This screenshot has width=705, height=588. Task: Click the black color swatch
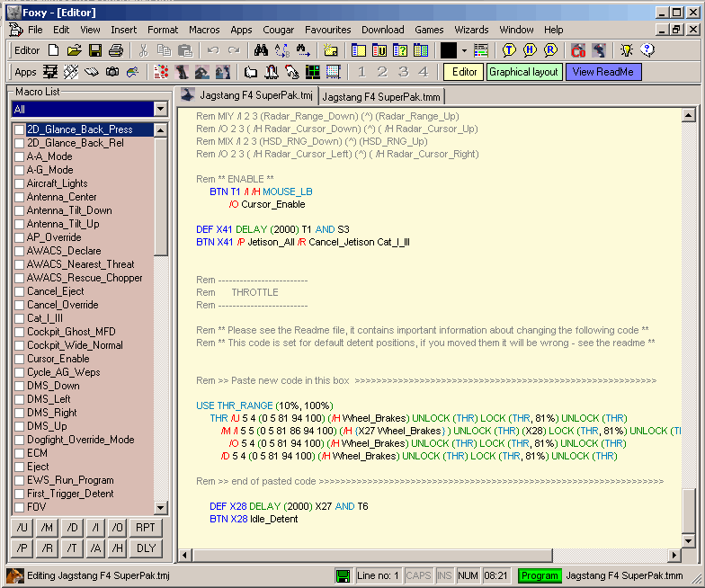tap(449, 50)
